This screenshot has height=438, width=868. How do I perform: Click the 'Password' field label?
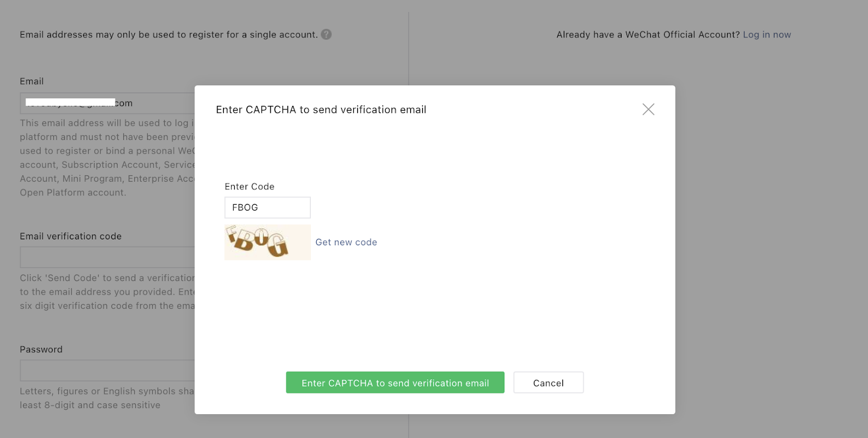click(x=41, y=350)
